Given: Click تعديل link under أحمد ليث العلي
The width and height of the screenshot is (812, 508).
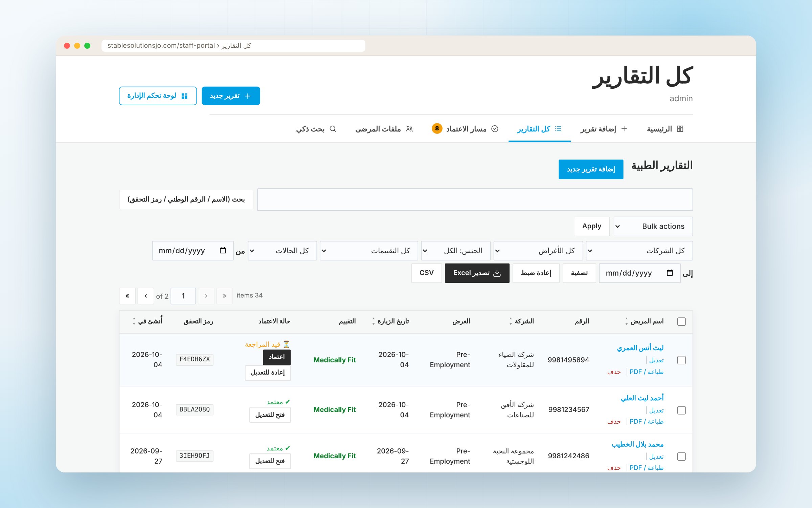Looking at the screenshot, I should click(x=656, y=410).
